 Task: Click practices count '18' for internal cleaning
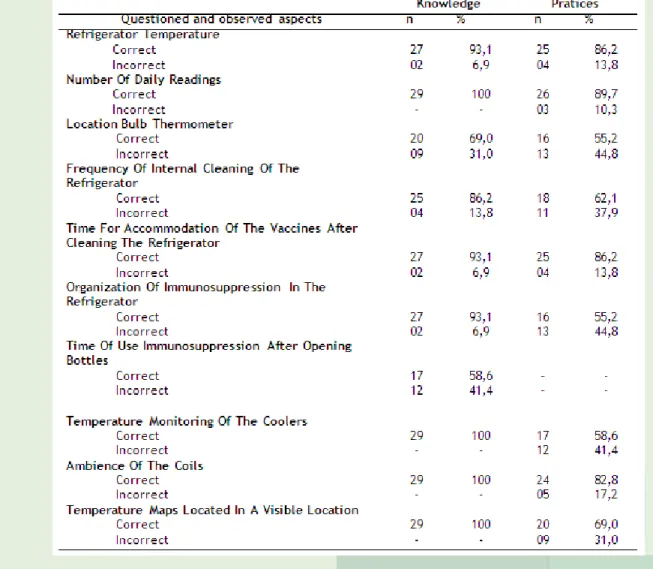[x=543, y=199]
